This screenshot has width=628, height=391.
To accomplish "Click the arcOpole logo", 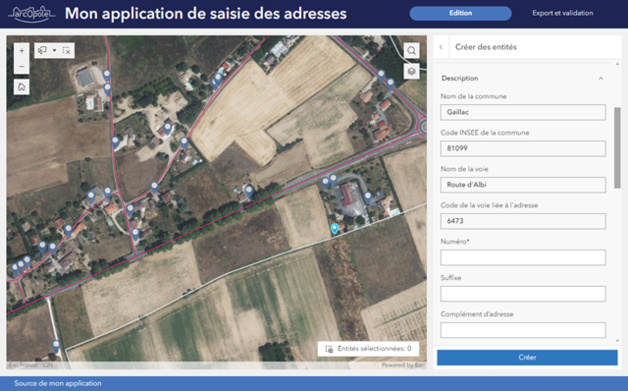I will [32, 14].
